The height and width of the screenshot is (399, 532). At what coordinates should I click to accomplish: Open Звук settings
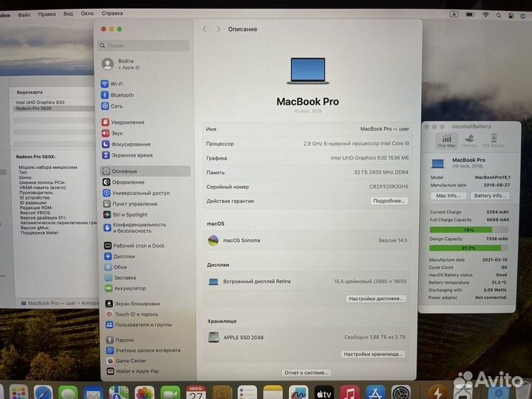[x=112, y=133]
